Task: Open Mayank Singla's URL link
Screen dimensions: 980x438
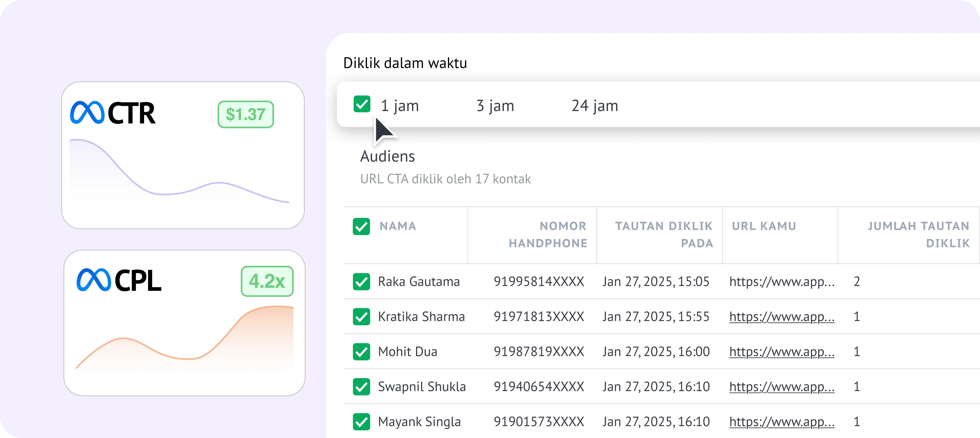Action: [781, 422]
